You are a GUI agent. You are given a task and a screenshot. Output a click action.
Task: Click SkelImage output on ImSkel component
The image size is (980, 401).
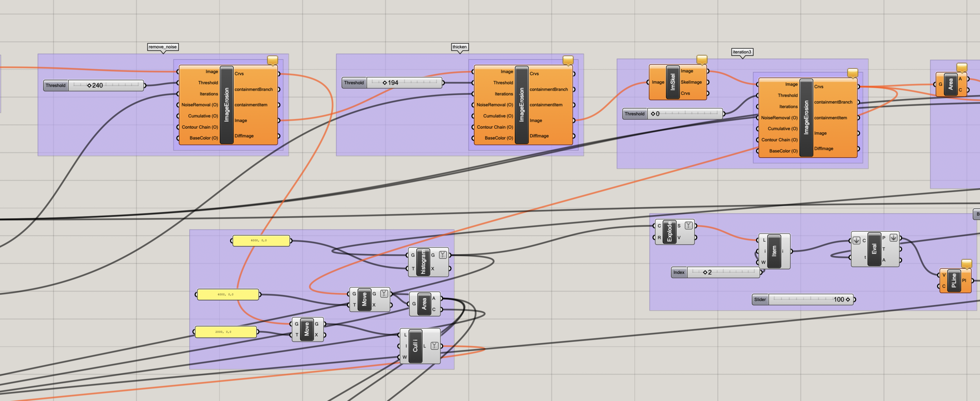tap(691, 82)
